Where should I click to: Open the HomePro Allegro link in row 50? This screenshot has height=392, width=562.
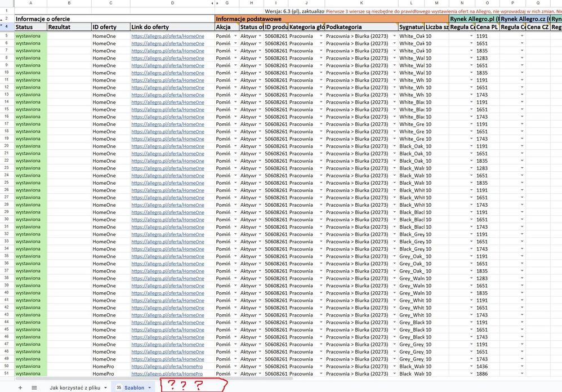[x=169, y=366]
